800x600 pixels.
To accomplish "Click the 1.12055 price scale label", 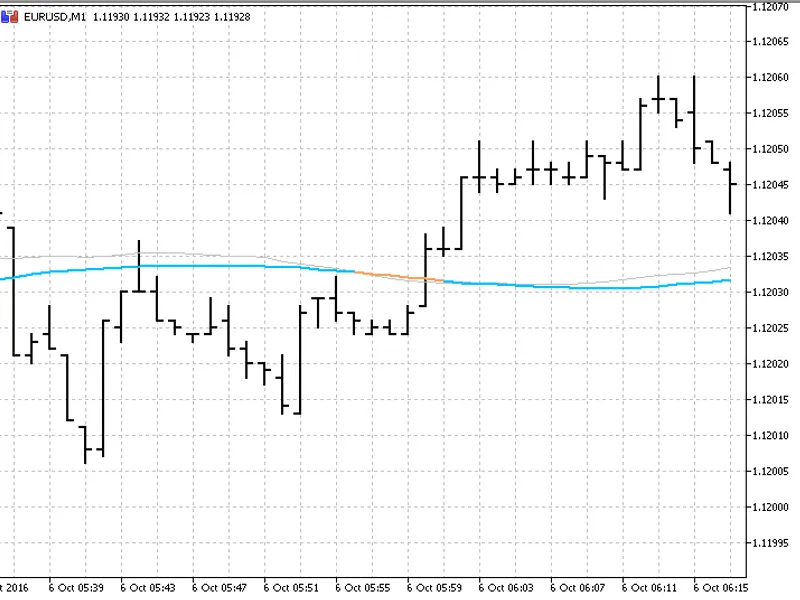I will click(770, 113).
